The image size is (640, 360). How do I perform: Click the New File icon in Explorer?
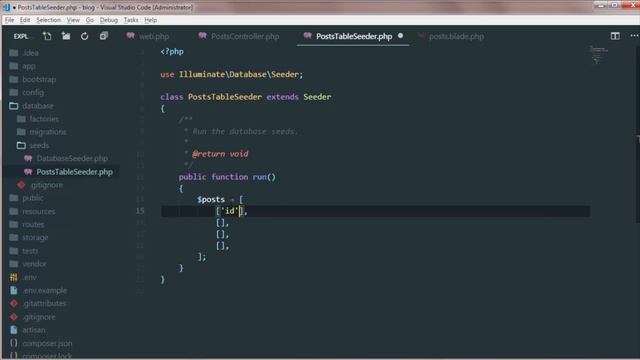coord(47,36)
